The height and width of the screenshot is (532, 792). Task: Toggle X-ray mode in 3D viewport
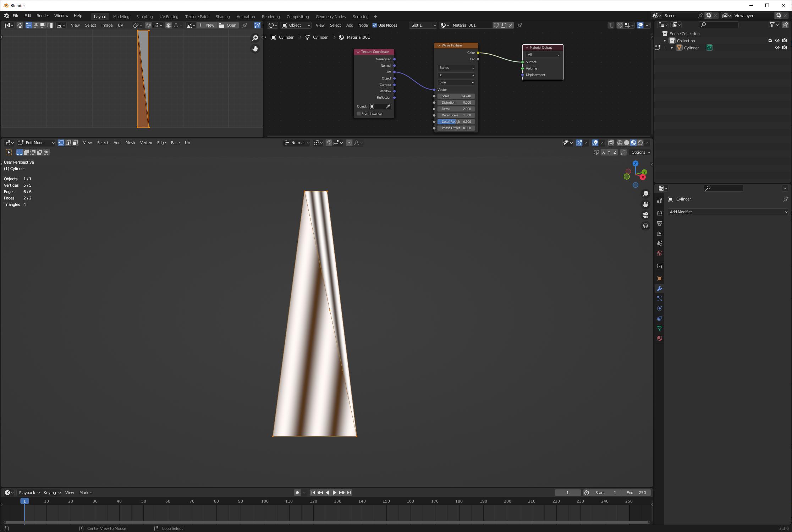(611, 143)
